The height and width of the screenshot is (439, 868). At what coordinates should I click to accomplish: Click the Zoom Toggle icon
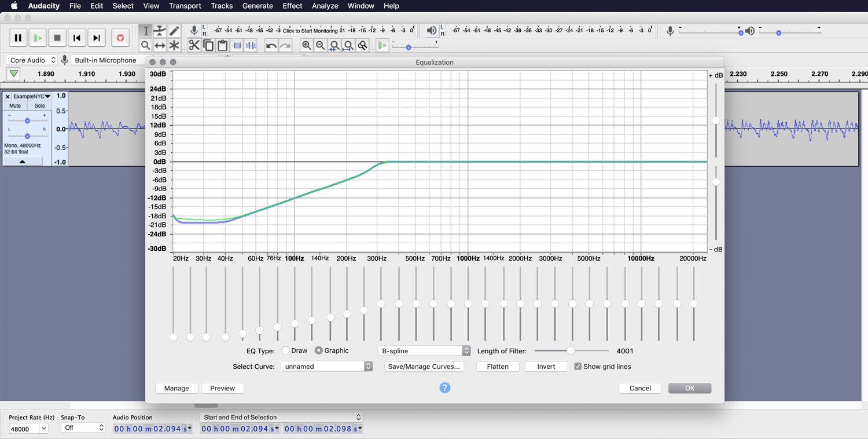pos(362,45)
